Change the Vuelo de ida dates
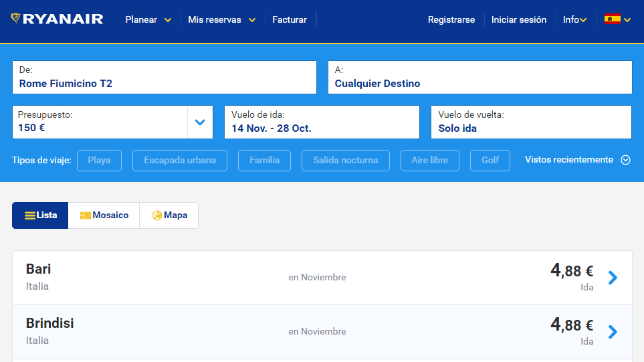The image size is (644, 362). click(322, 122)
